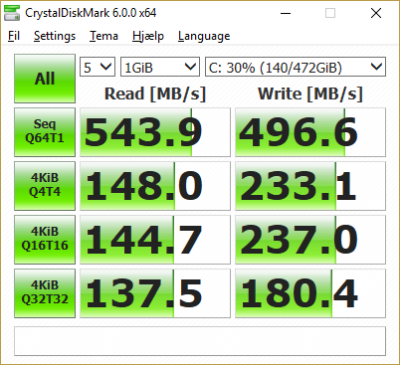Maximize the CrystalDiskMark window
The width and height of the screenshot is (400, 365).
pyautogui.click(x=330, y=13)
